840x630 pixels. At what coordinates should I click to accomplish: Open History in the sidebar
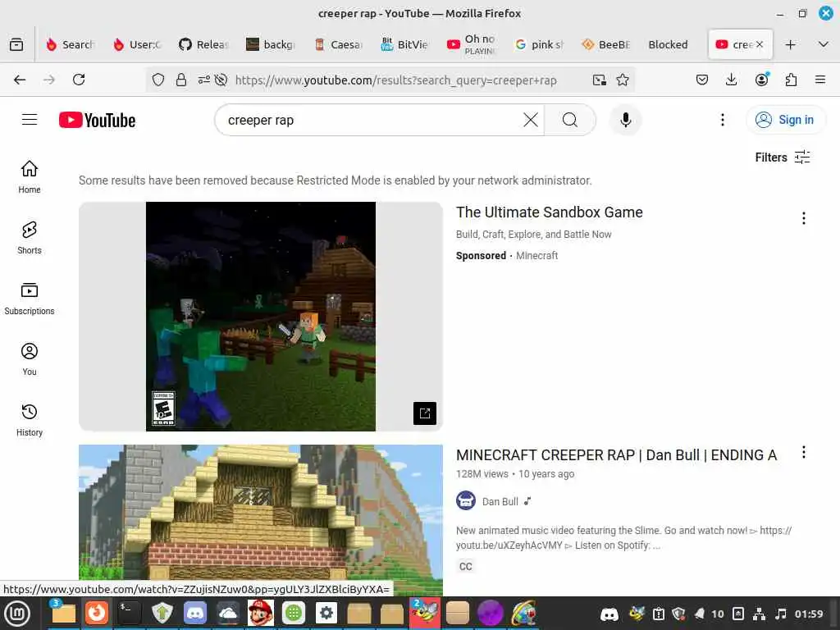pyautogui.click(x=30, y=420)
